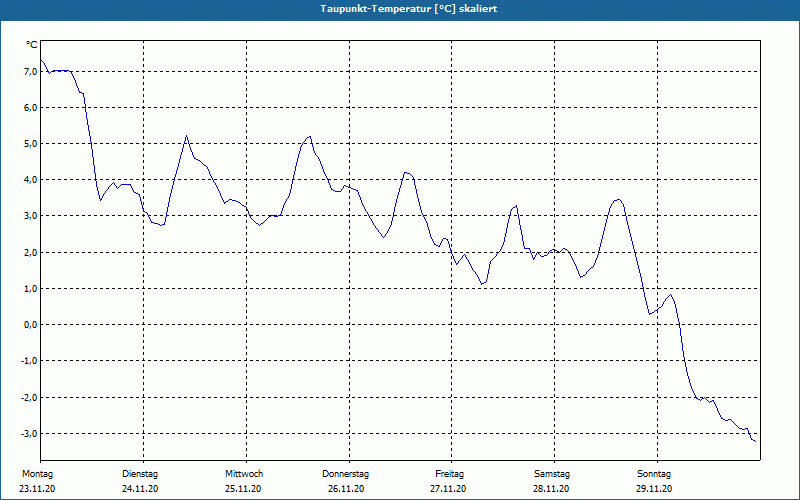Click the date '25.11.20'
Image resolution: width=800 pixels, height=500 pixels.
[x=243, y=489]
